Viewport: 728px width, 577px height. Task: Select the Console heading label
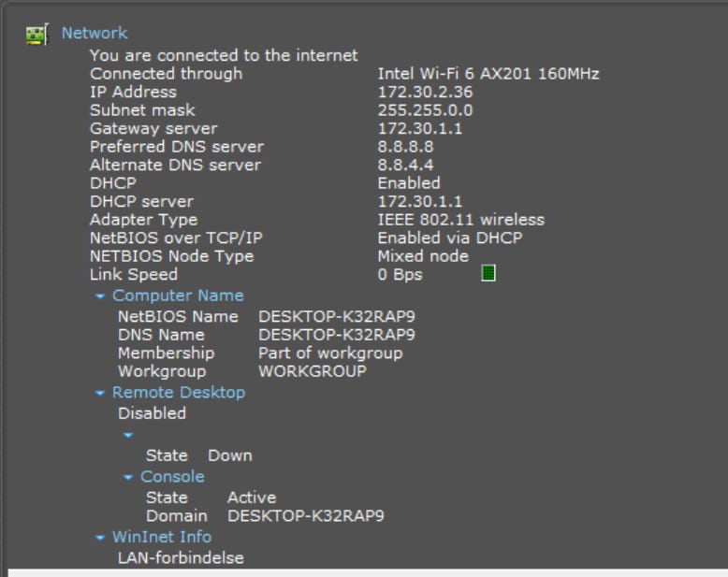click(172, 477)
